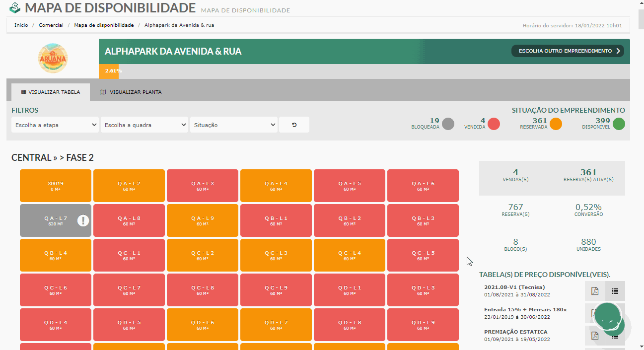Open list view for 2021.08-V1 (Tecnisa) table
The width and height of the screenshot is (644, 350).
(615, 291)
